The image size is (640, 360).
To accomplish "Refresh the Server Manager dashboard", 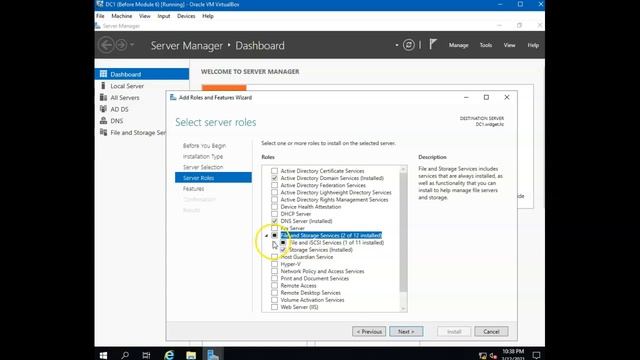I will 409,45.
